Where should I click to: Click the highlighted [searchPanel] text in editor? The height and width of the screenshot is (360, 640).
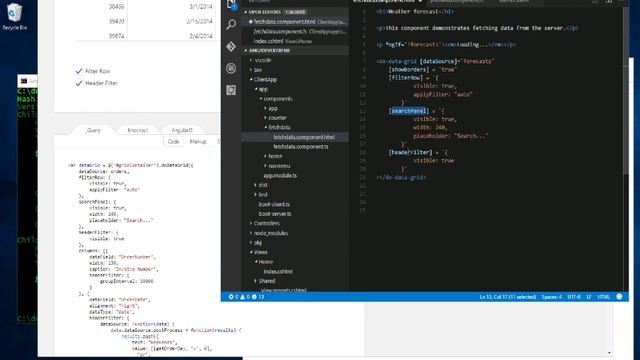(x=409, y=111)
